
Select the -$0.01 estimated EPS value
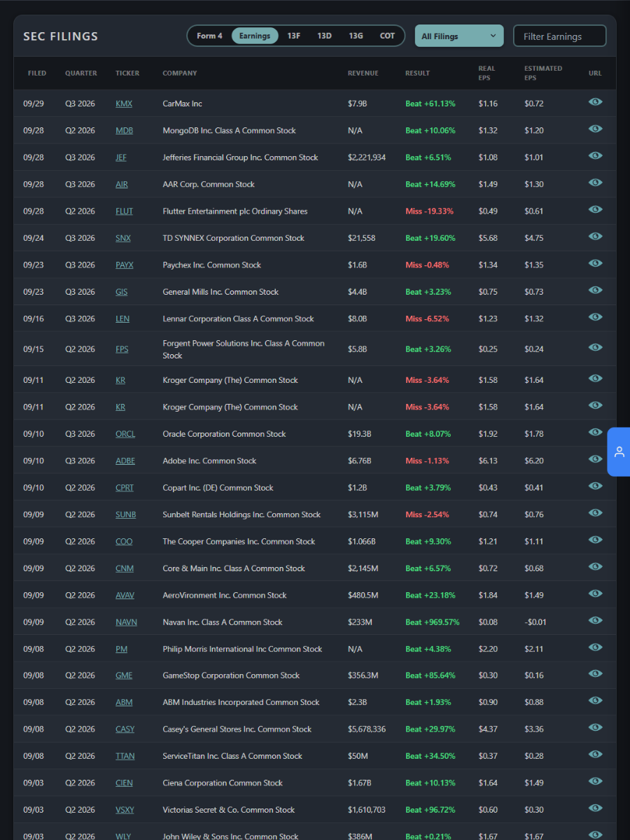pyautogui.click(x=535, y=622)
